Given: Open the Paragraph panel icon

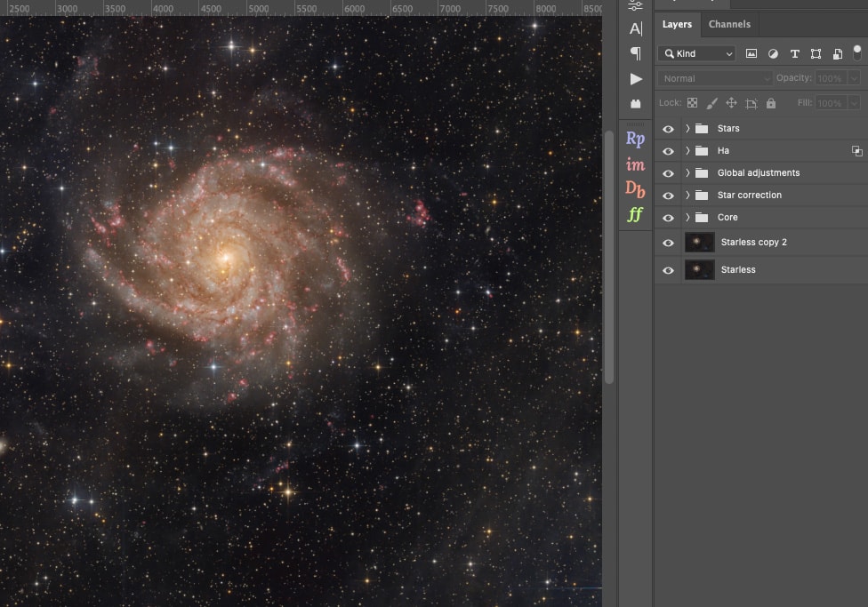Looking at the screenshot, I should [x=635, y=53].
